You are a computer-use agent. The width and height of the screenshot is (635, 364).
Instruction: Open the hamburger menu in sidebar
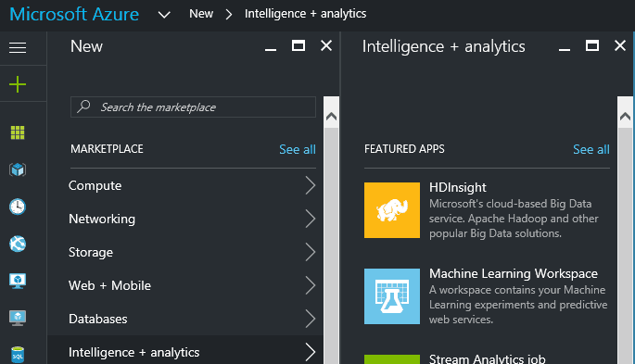click(18, 48)
